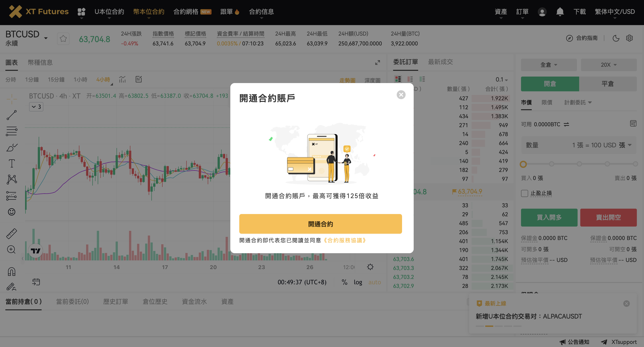Toggle percent scale on chart
This screenshot has width=644, height=347.
(344, 282)
